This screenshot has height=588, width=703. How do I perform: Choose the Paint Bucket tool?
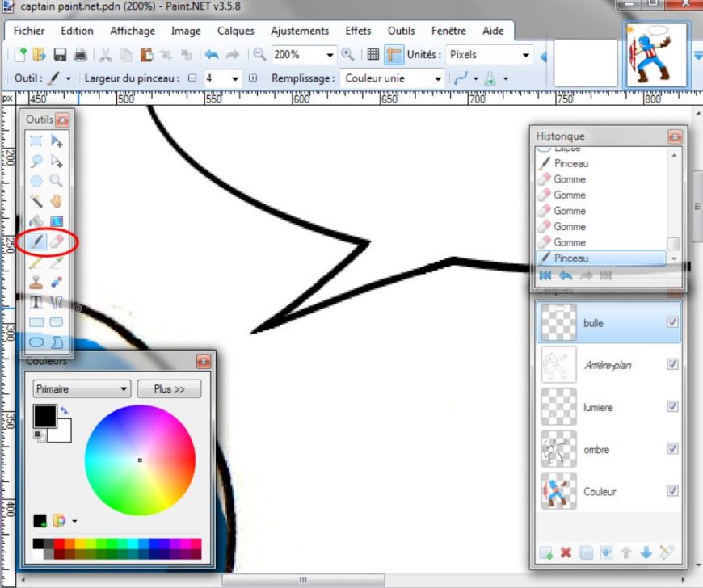click(36, 221)
